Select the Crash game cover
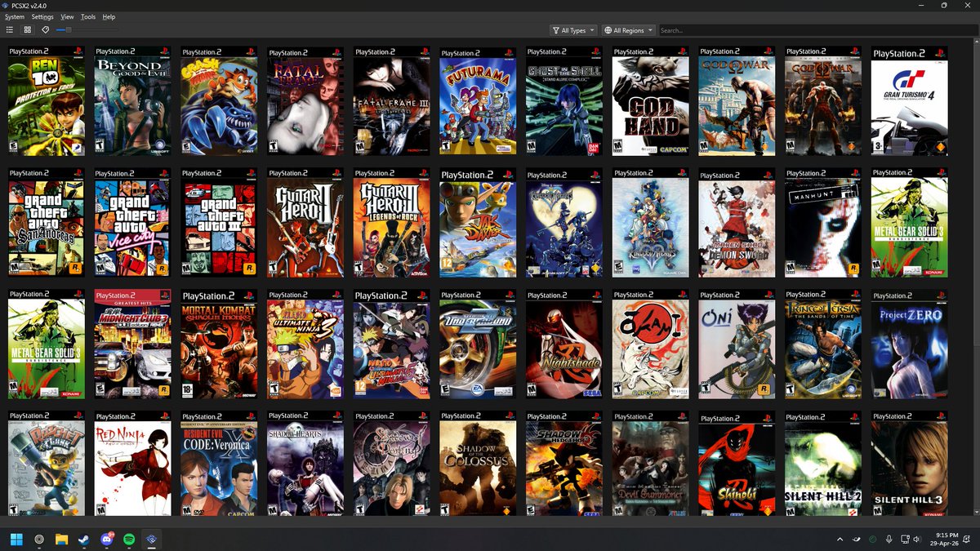Image resolution: width=980 pixels, height=551 pixels. point(219,101)
